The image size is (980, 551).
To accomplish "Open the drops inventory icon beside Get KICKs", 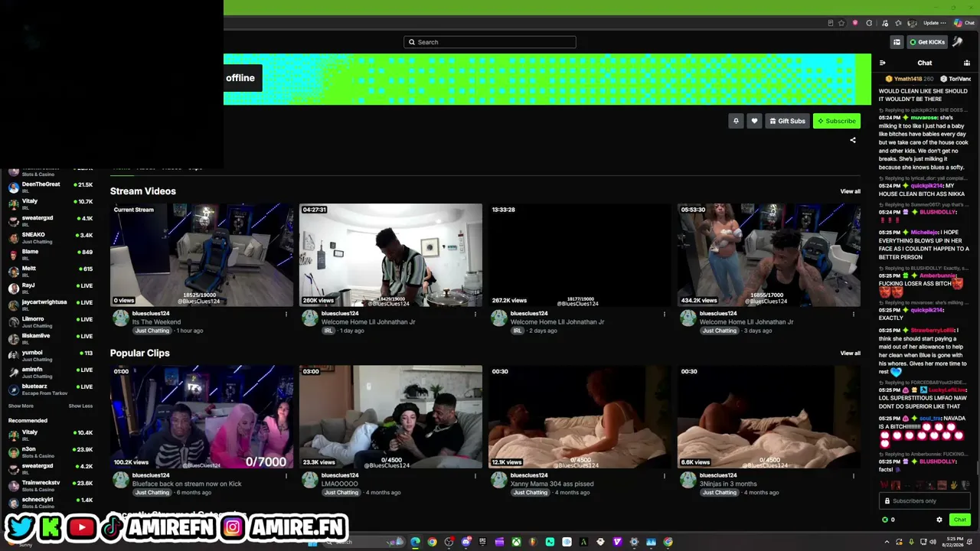I will point(897,42).
